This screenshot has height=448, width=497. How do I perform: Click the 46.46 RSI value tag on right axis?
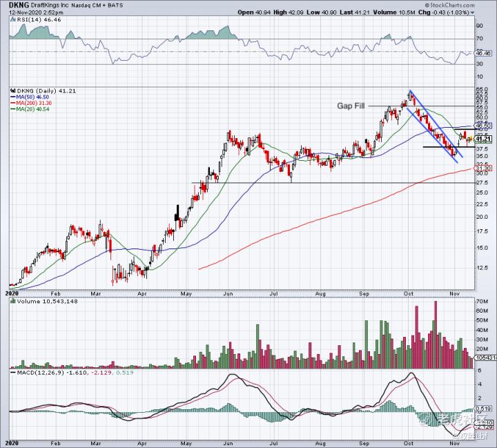tap(484, 53)
